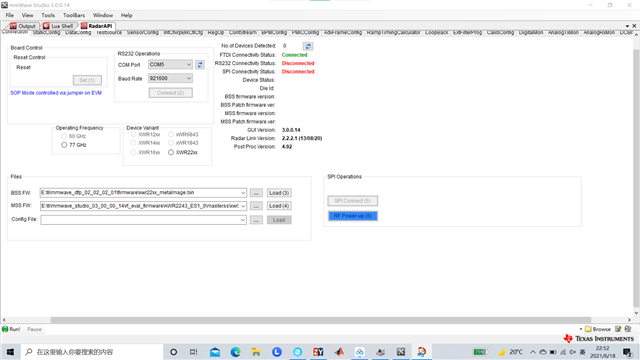
Task: Click the Browse folder icon
Action: pos(588,329)
